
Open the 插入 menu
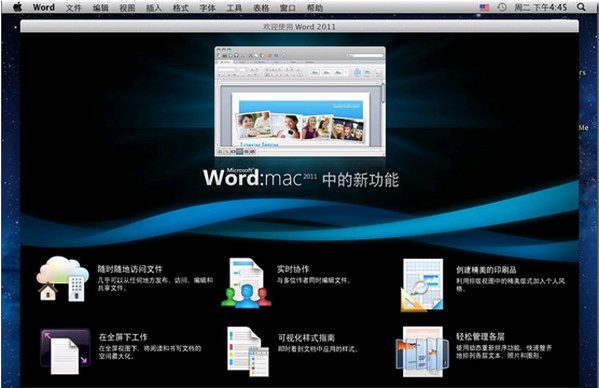click(154, 8)
